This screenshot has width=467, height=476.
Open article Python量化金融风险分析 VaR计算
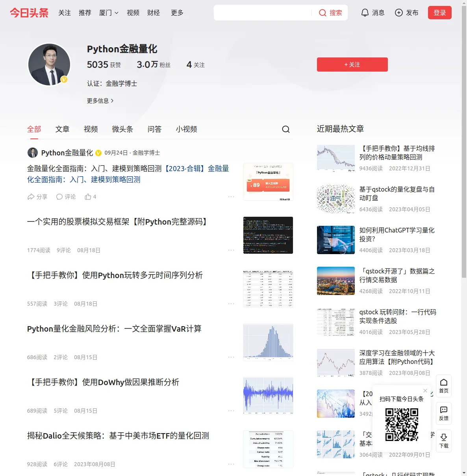point(114,329)
